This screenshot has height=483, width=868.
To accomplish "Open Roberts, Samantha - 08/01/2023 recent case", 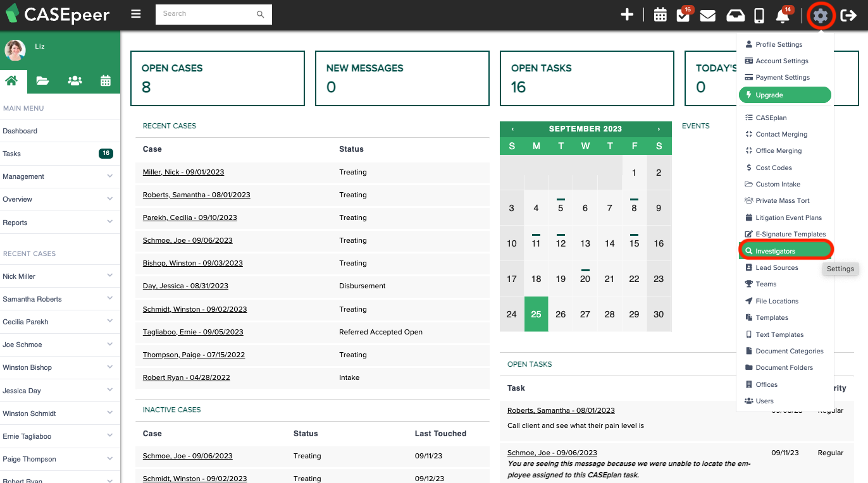I will coord(197,195).
